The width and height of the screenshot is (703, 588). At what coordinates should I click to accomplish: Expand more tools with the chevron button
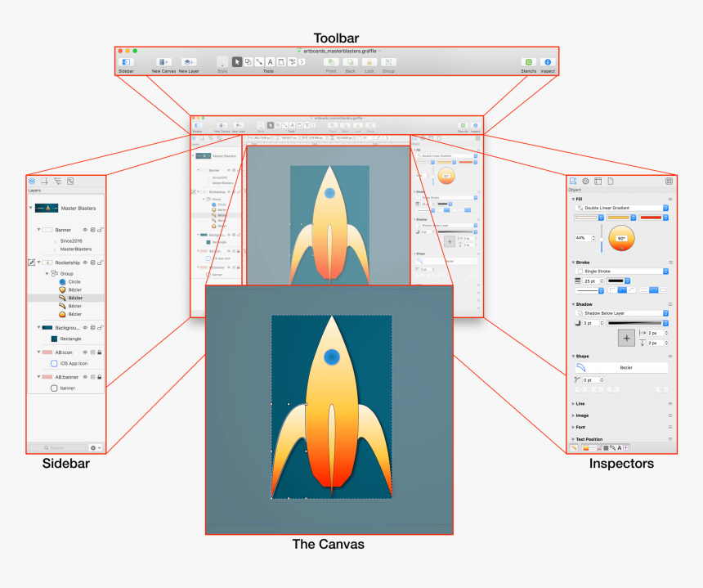point(302,62)
